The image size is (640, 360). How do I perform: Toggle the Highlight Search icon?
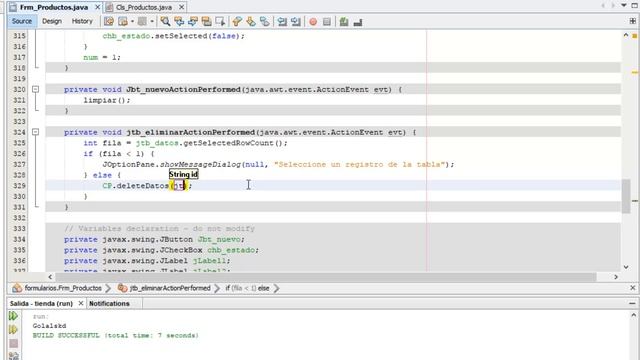[x=207, y=22]
